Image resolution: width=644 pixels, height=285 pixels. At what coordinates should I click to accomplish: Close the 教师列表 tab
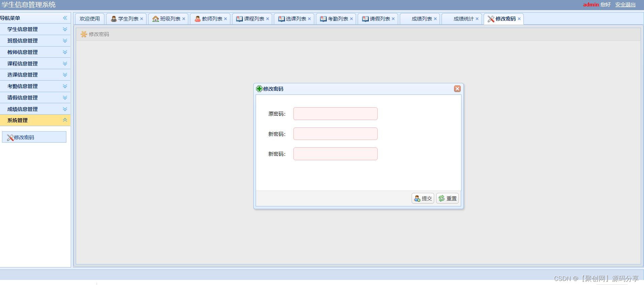point(226,19)
